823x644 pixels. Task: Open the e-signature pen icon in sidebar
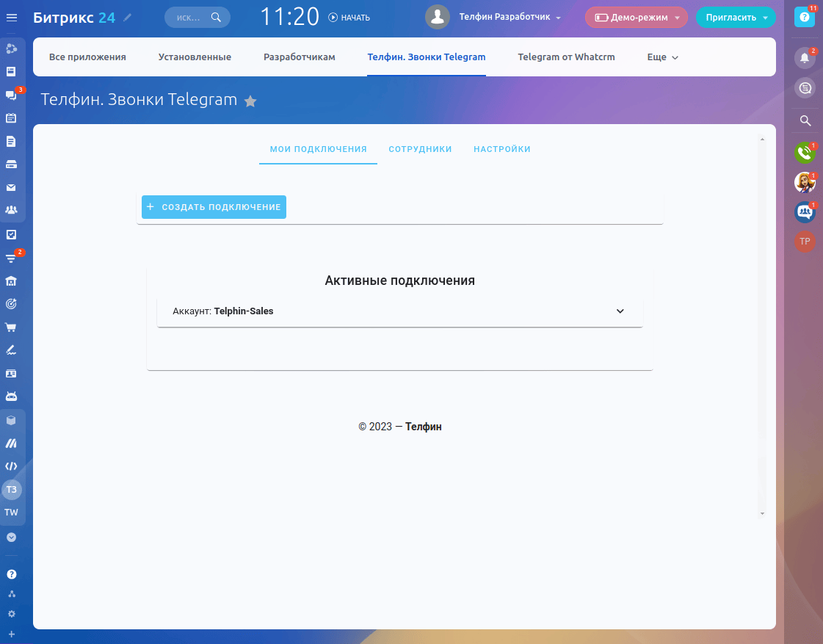pyautogui.click(x=11, y=350)
